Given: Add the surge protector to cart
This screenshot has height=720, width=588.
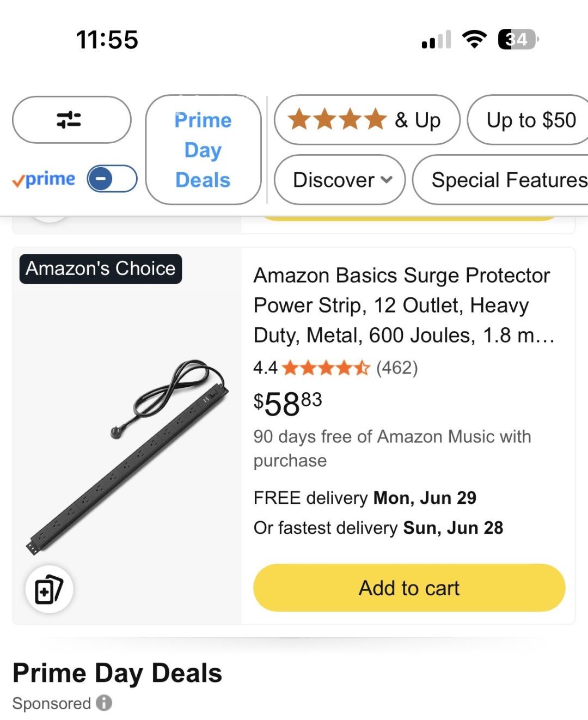Looking at the screenshot, I should point(409,588).
